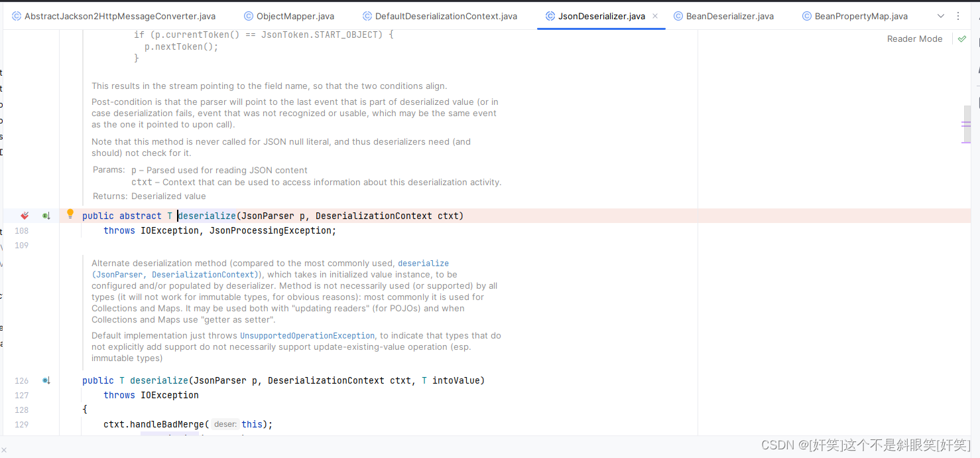Switch to the AbstractJackson2HttpMessageConverter.java tab
This screenshot has width=980, height=458.
coord(119,15)
